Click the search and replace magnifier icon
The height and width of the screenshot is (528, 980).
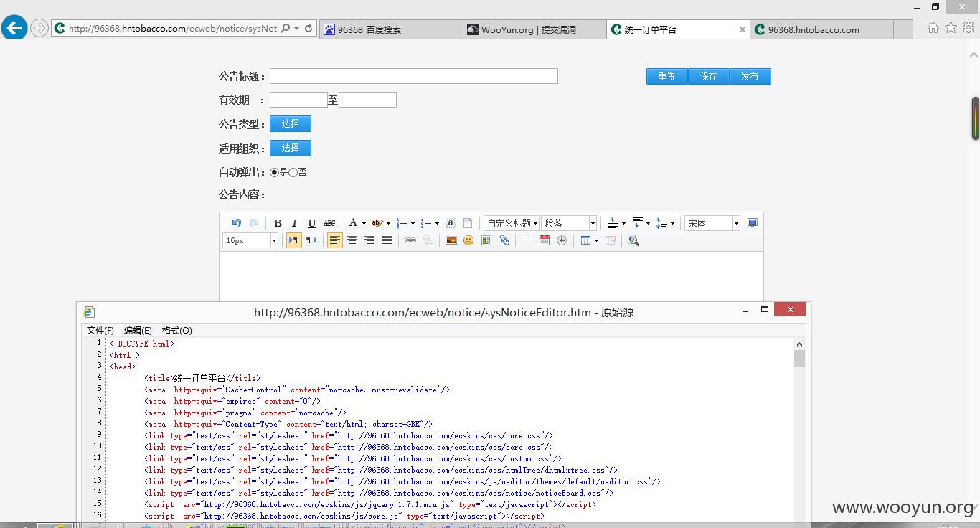pyautogui.click(x=633, y=240)
